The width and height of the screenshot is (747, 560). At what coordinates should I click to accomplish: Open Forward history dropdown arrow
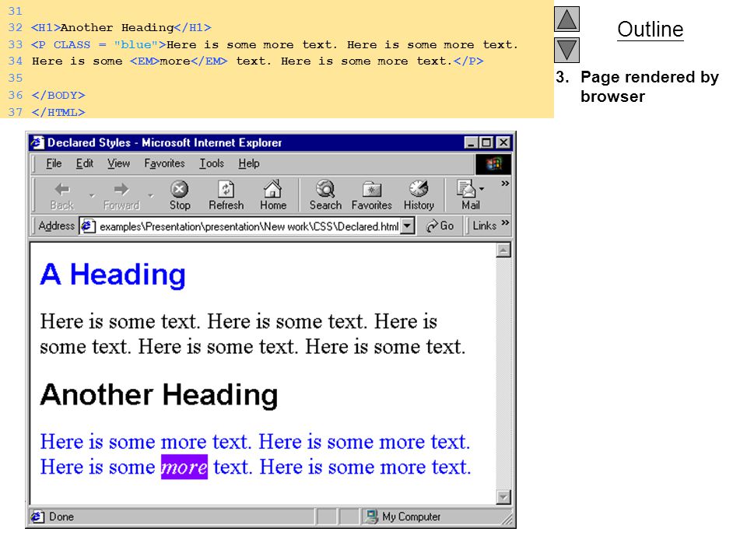tap(150, 196)
